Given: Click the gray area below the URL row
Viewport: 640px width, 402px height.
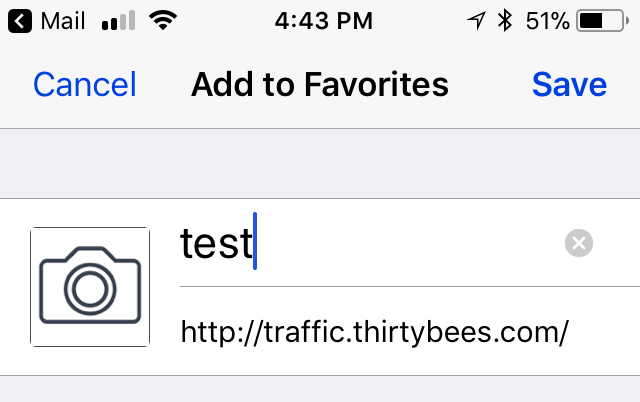Looking at the screenshot, I should [x=320, y=390].
